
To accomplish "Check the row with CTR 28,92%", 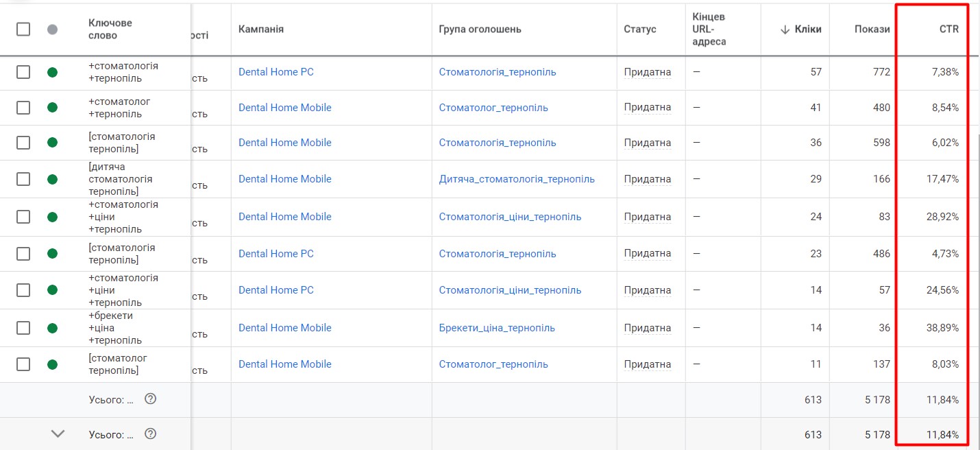I will coord(23,217).
